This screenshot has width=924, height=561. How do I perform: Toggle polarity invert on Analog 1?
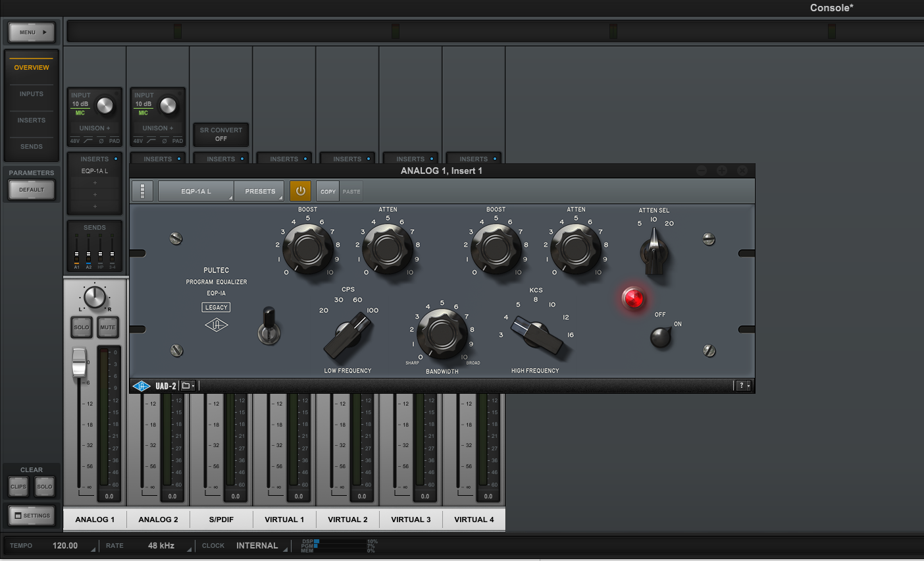coord(101,141)
